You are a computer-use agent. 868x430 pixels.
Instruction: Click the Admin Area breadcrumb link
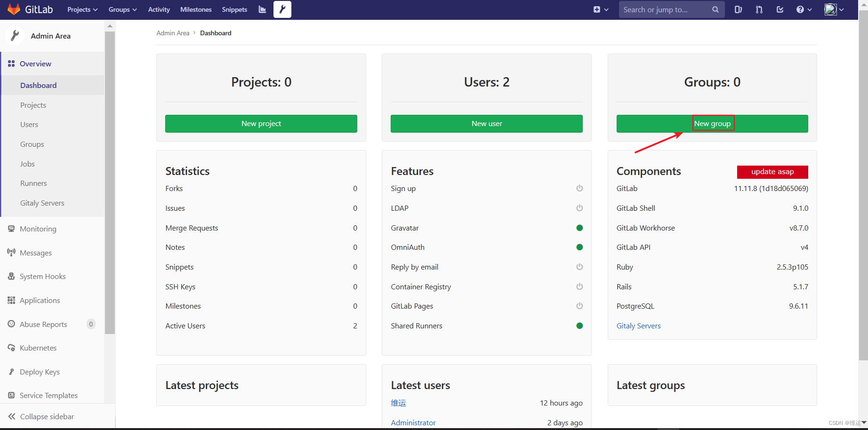point(173,33)
